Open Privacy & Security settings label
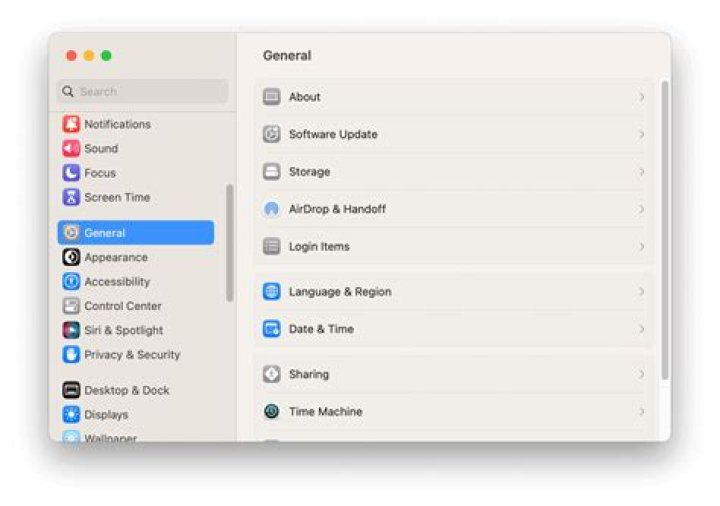Viewport: 720px width, 506px height. 132,354
